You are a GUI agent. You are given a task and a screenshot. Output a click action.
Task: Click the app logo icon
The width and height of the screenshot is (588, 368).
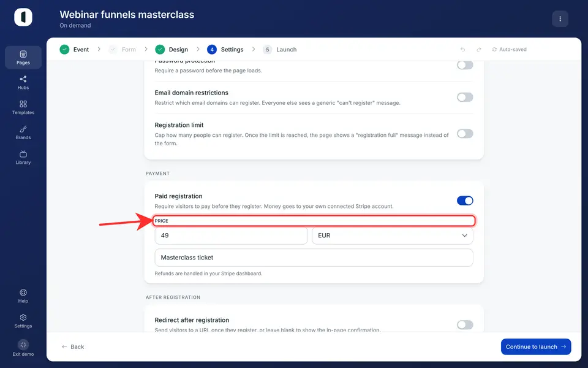pyautogui.click(x=23, y=17)
